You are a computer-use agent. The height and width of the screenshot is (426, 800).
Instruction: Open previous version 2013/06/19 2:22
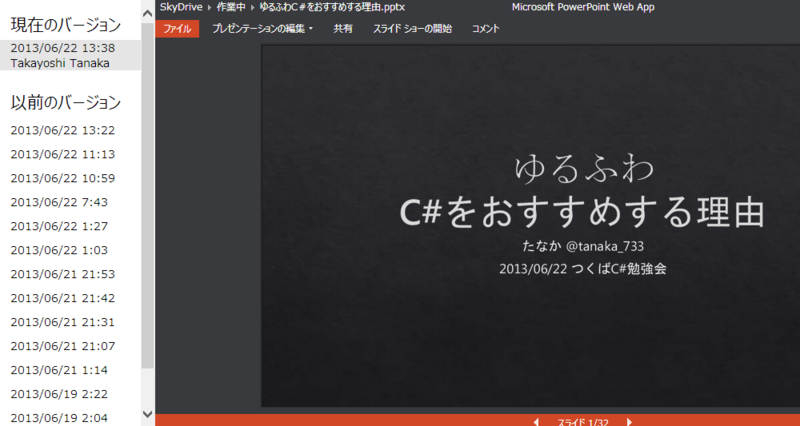point(59,394)
